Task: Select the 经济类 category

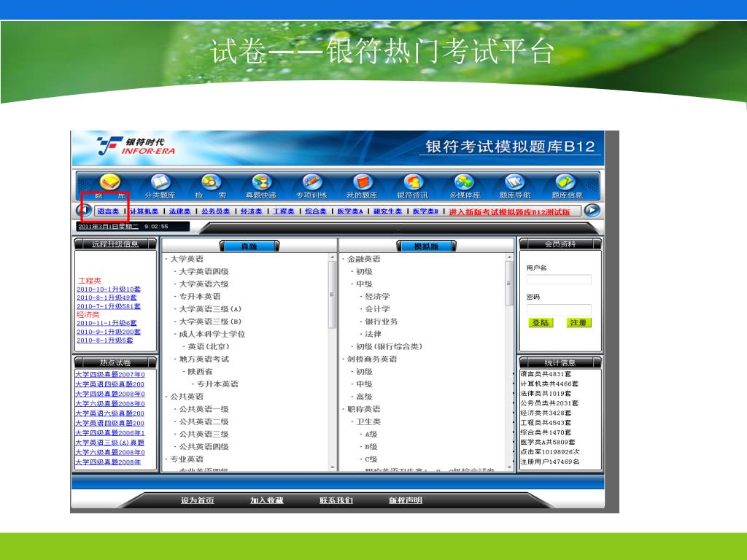Action: click(251, 211)
